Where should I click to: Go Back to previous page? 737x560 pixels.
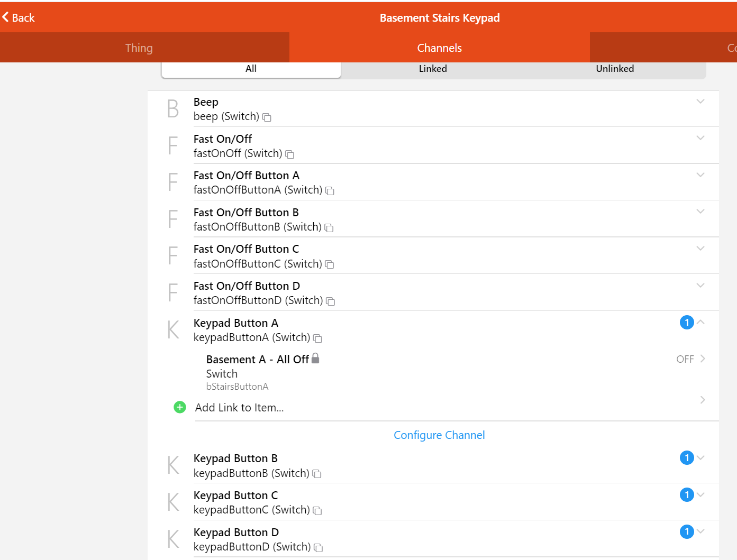(19, 17)
